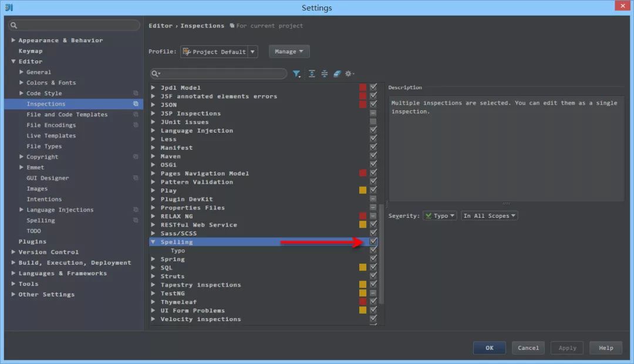Click the collapse all inspections icon
The image size is (634, 364).
[x=324, y=74]
